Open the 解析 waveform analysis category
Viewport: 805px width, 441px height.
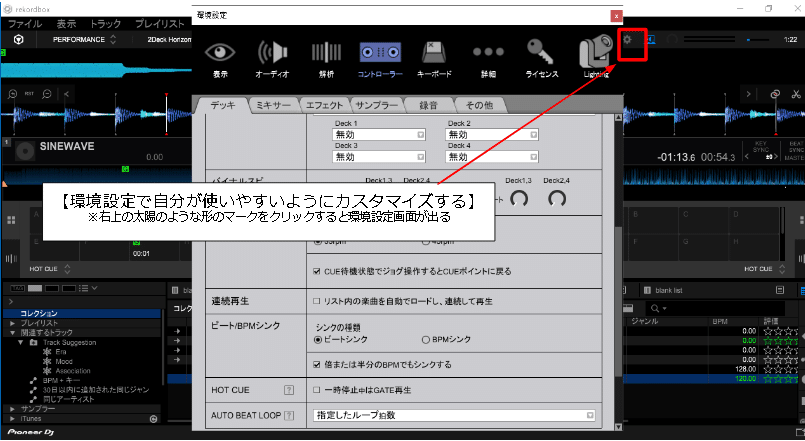coord(327,59)
